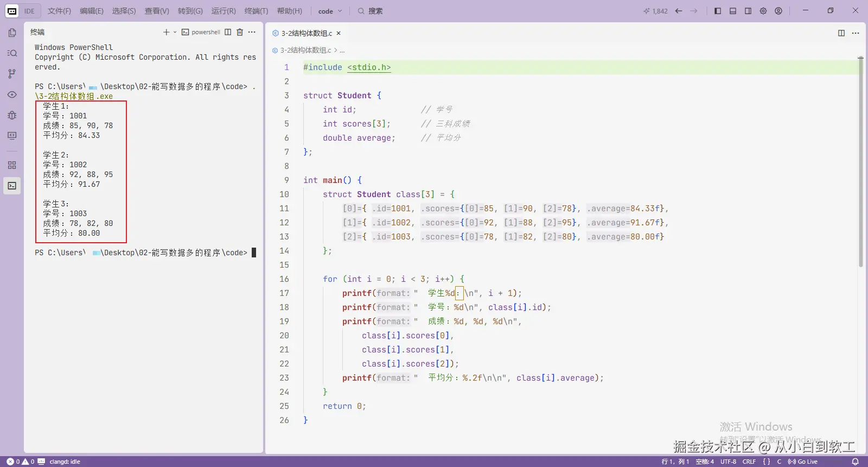Expand new terminal profile dropdown arrow

point(175,32)
